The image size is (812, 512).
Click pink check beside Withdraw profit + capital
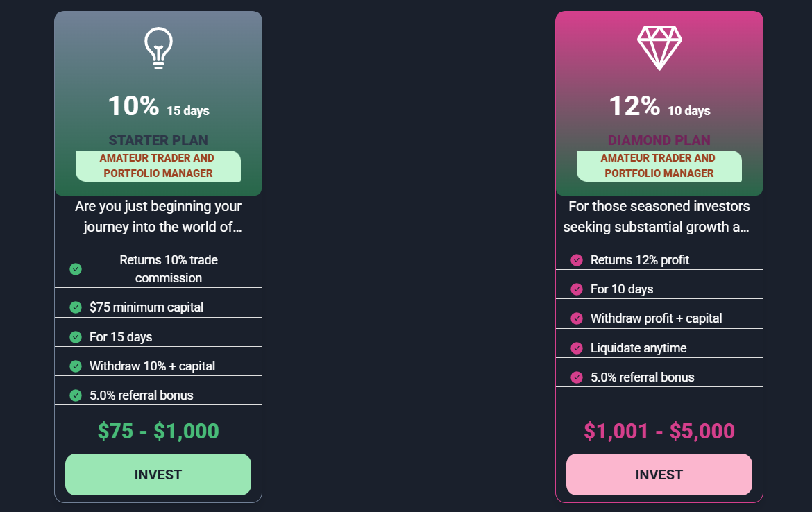pos(576,318)
